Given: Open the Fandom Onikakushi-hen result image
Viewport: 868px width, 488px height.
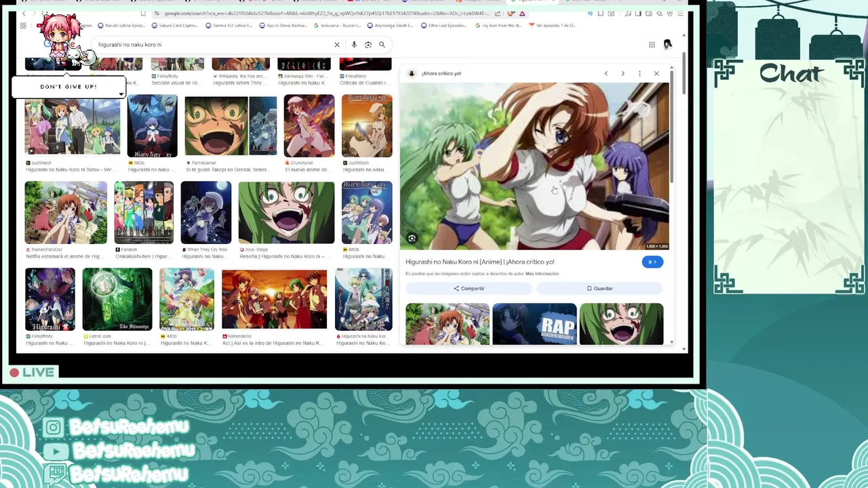Looking at the screenshot, I should 144,213.
